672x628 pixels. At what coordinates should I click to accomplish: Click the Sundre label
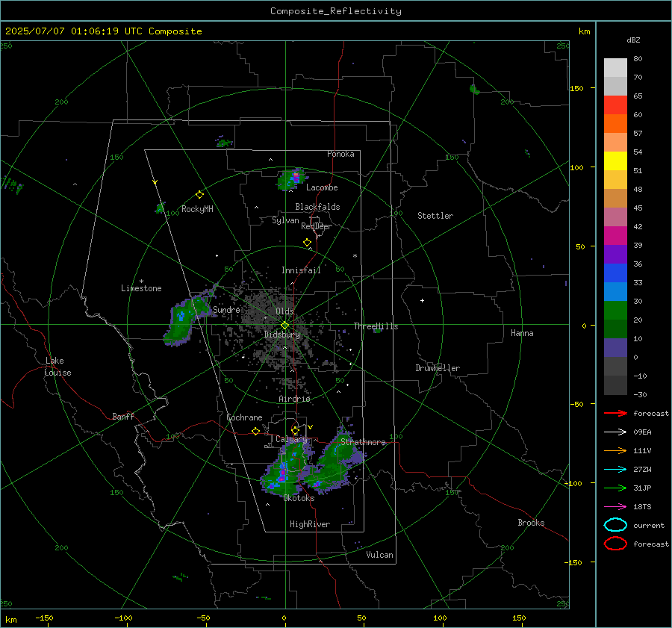(226, 310)
